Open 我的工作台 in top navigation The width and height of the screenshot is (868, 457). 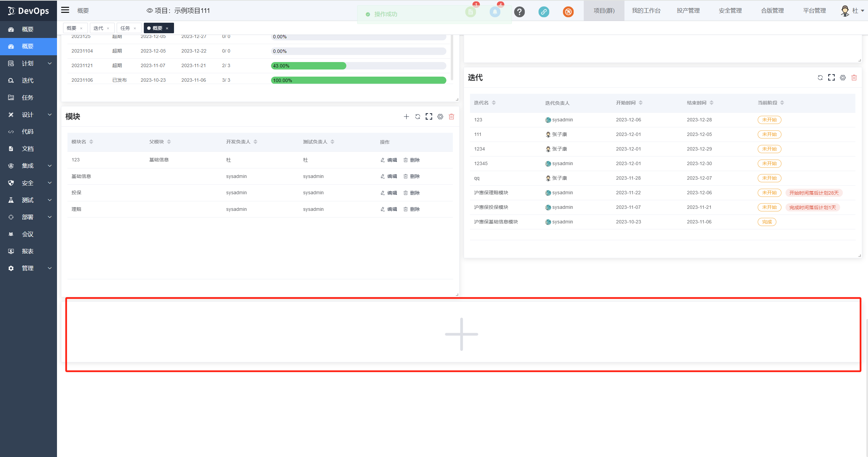tap(646, 11)
